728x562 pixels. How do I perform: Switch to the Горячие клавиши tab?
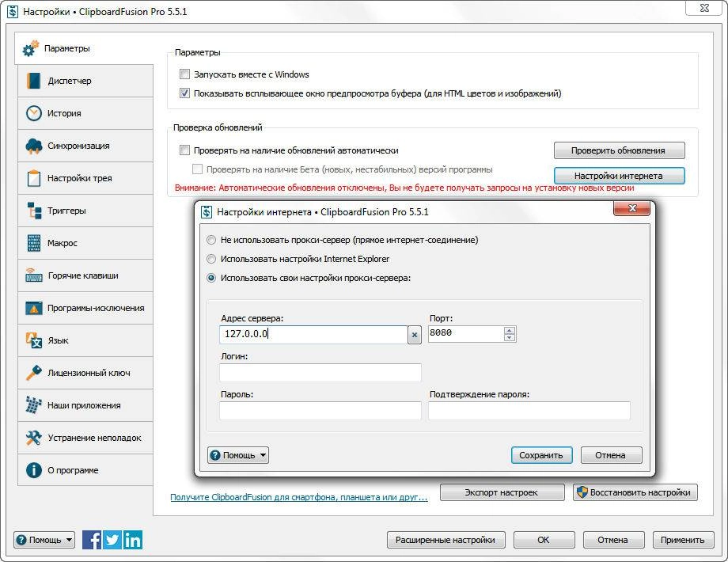tap(85, 275)
